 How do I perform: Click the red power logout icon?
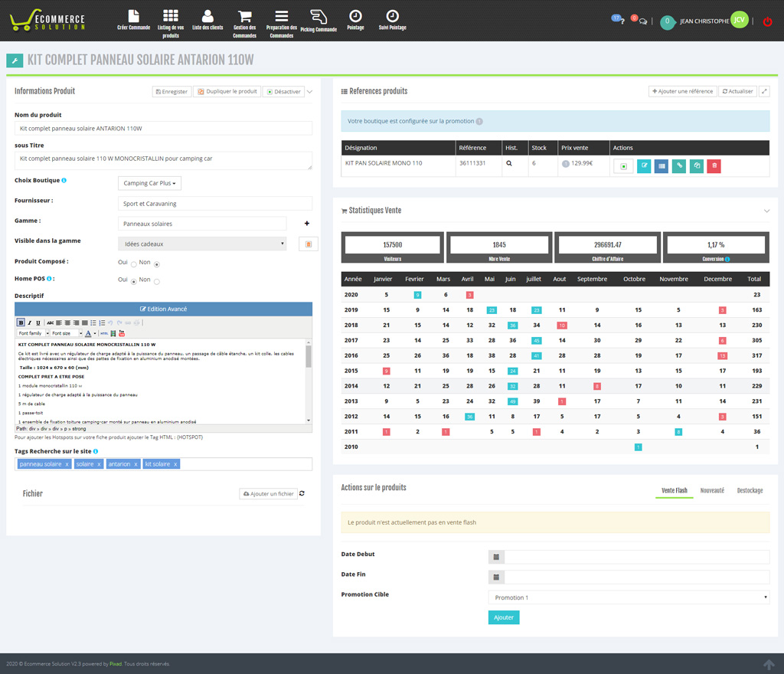[767, 21]
